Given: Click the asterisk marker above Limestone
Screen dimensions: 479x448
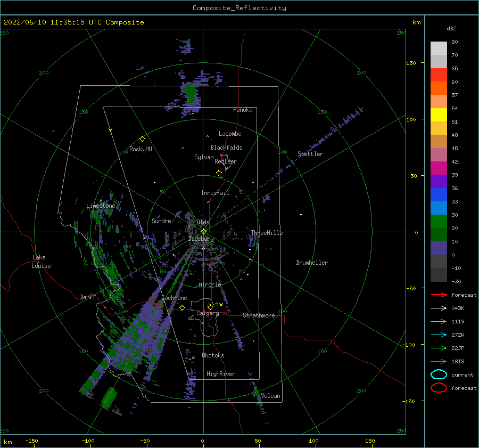Looking at the screenshot, I should click(101, 201).
